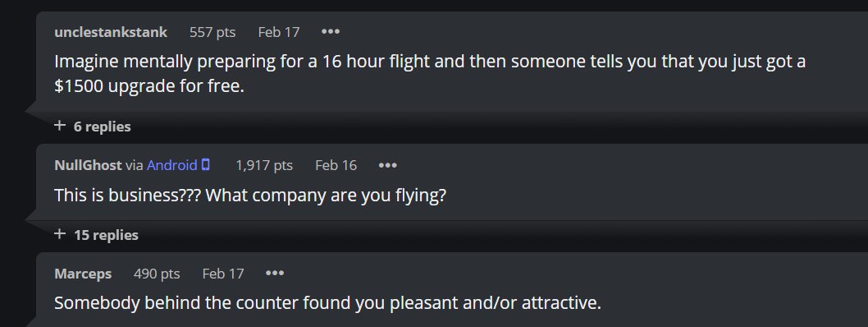Open options menu on unclestankstank's comment

point(331,31)
